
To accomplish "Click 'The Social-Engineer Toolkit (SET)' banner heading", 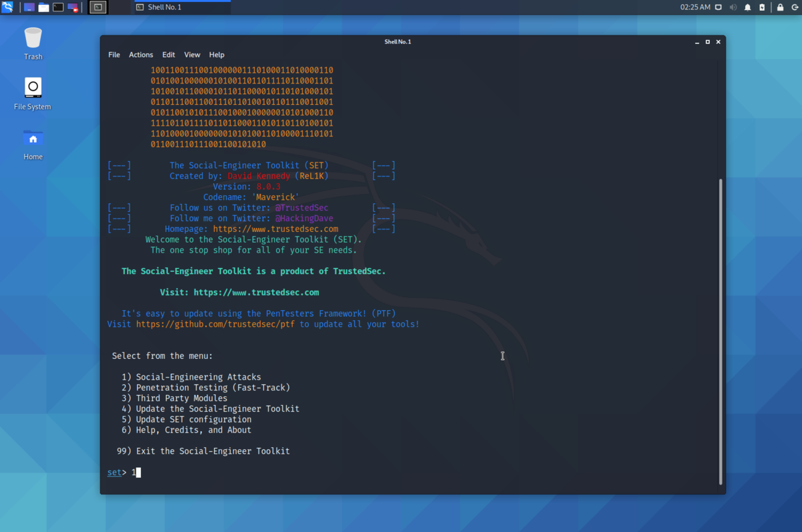I will [249, 165].
